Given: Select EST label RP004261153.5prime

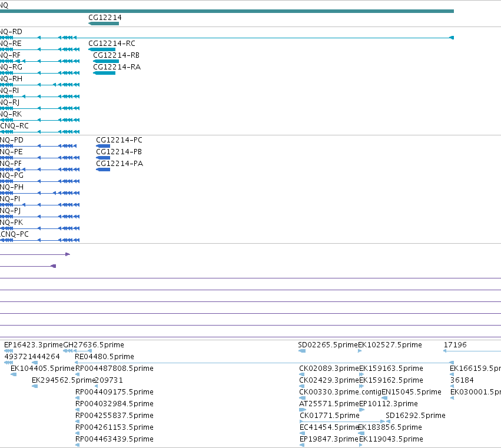Looking at the screenshot, I should pyautogui.click(x=114, y=427).
